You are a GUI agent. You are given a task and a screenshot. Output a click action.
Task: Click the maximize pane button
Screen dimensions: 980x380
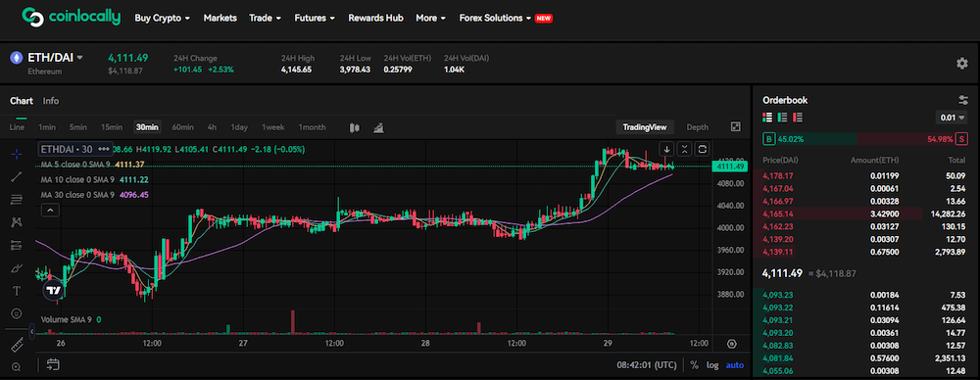[x=703, y=149]
